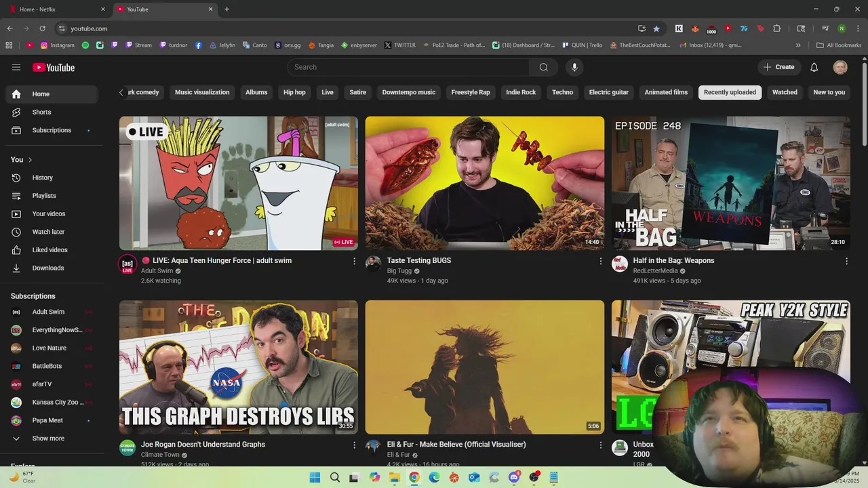Expand the You section chevron

pos(30,160)
